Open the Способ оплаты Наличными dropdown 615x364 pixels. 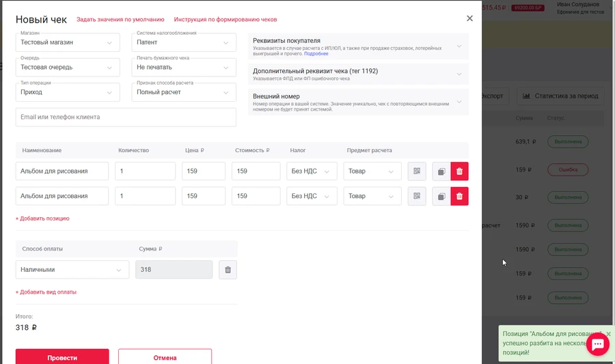click(x=72, y=270)
